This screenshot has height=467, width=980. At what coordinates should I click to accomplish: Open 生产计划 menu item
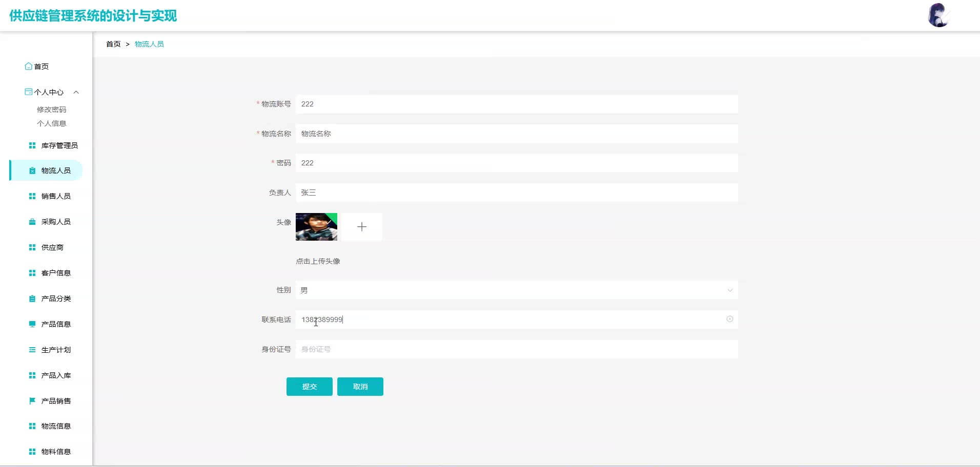click(56, 350)
